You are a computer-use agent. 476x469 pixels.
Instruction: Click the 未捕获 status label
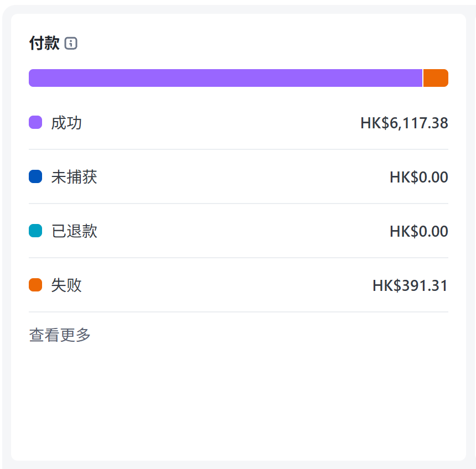tap(74, 177)
